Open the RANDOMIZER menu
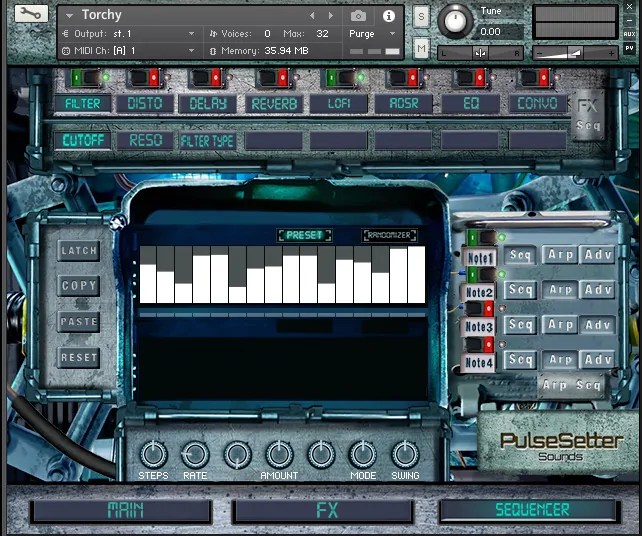The height and width of the screenshot is (536, 642). pyautogui.click(x=389, y=235)
